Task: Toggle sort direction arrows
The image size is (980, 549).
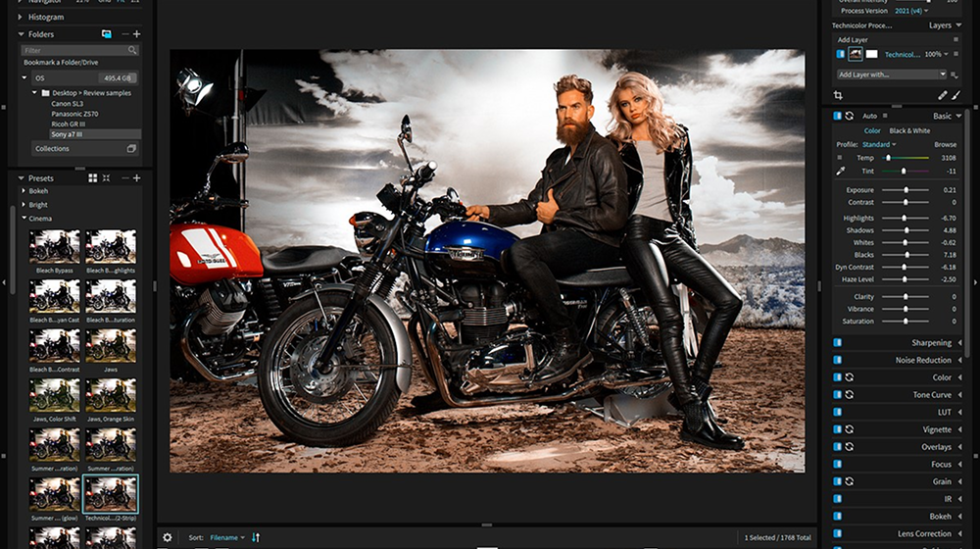Action: click(256, 537)
